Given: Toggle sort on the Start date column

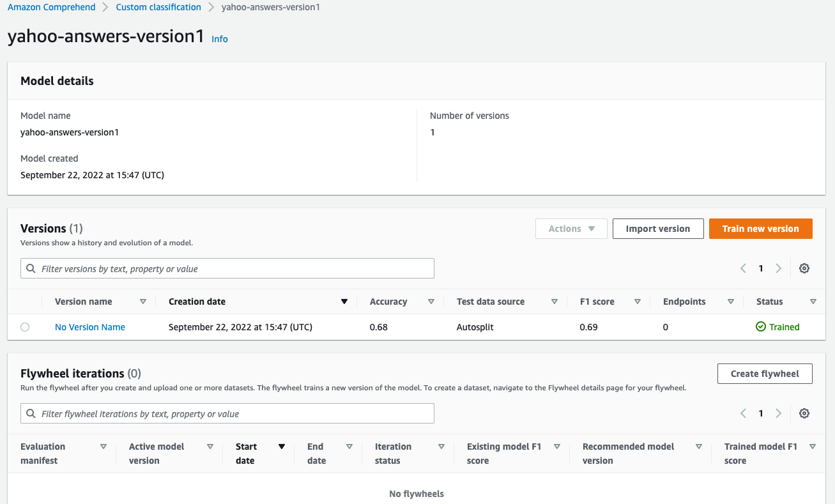Looking at the screenshot, I should 281,447.
